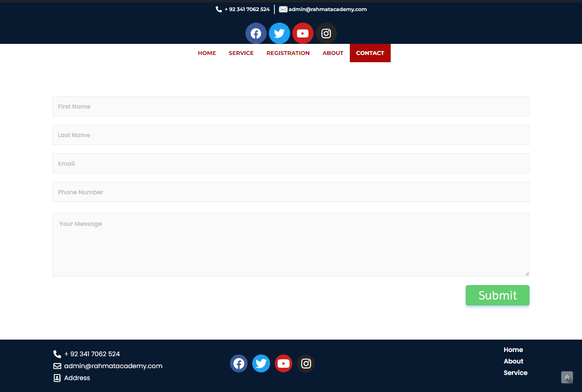Click the footer About link
Viewport: 582px width, 392px height.
pyautogui.click(x=513, y=361)
